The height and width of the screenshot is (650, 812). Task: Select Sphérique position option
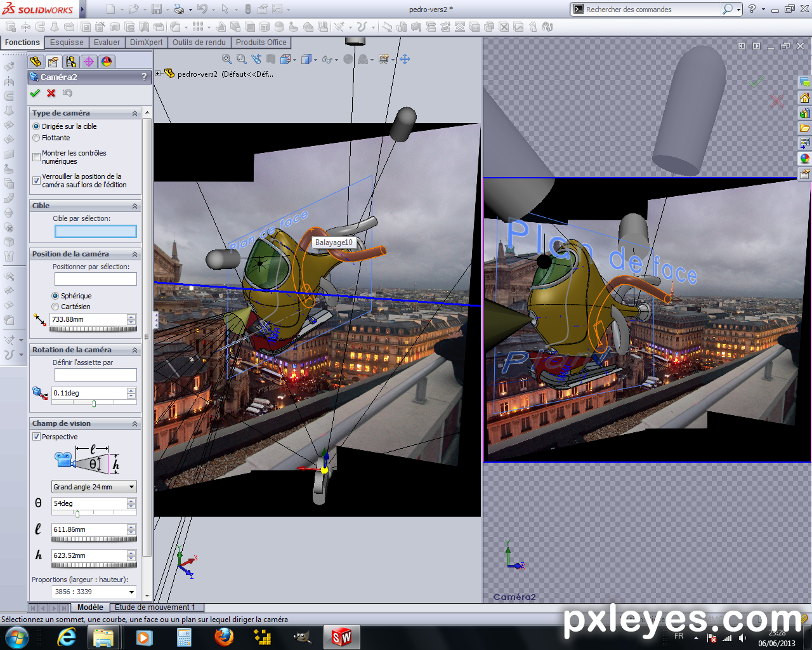click(55, 296)
